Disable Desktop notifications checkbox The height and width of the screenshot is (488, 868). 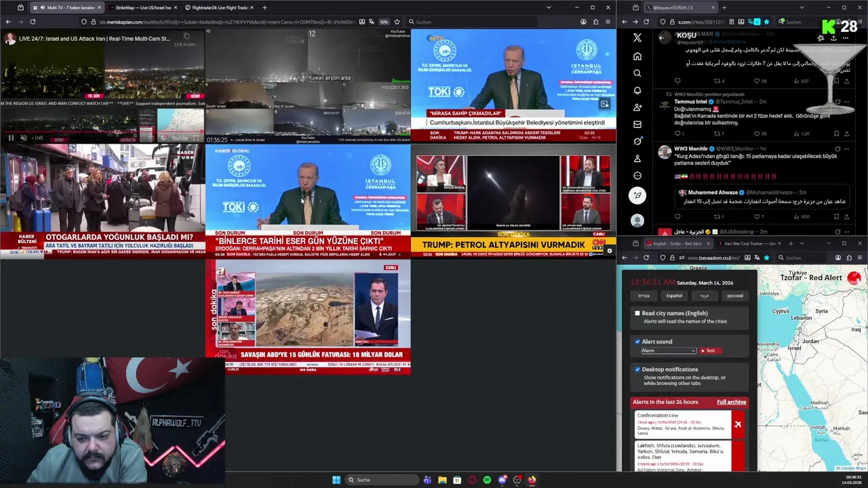[637, 369]
